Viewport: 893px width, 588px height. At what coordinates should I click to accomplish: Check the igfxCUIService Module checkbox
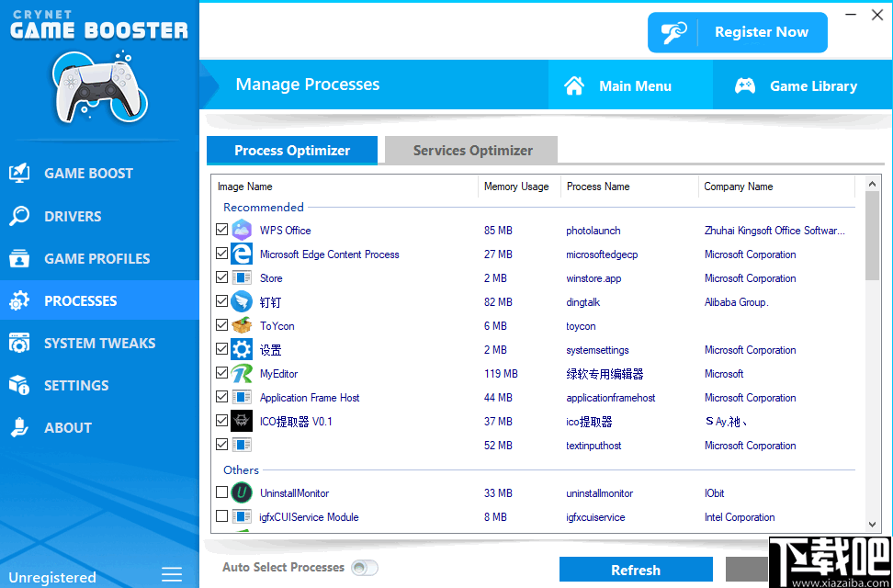[222, 516]
